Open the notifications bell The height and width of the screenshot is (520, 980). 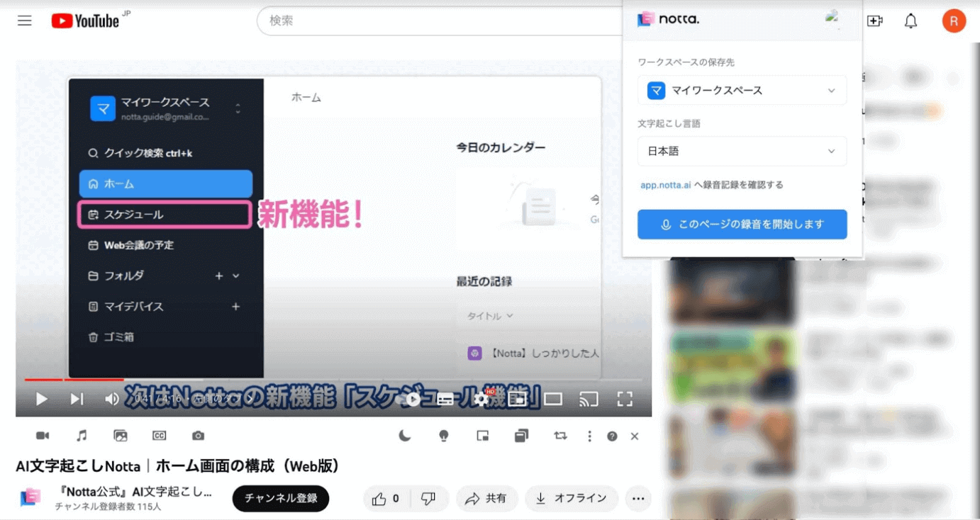click(x=911, y=21)
